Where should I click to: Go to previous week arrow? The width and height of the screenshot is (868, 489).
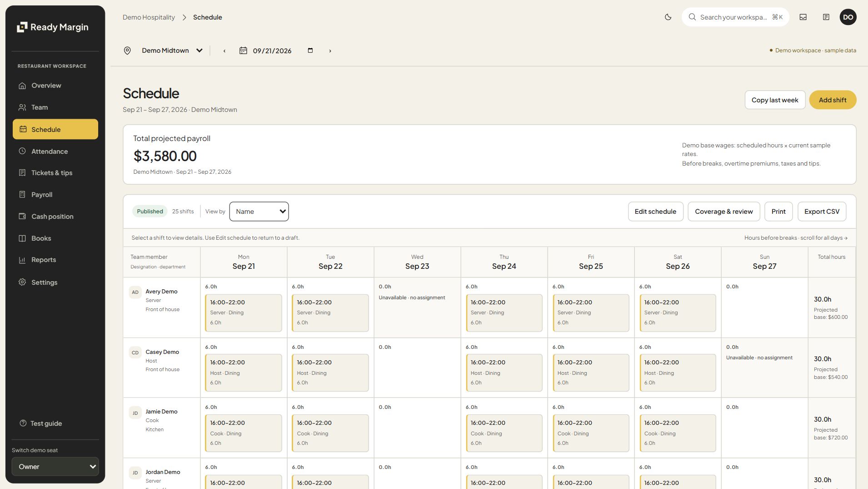point(224,51)
